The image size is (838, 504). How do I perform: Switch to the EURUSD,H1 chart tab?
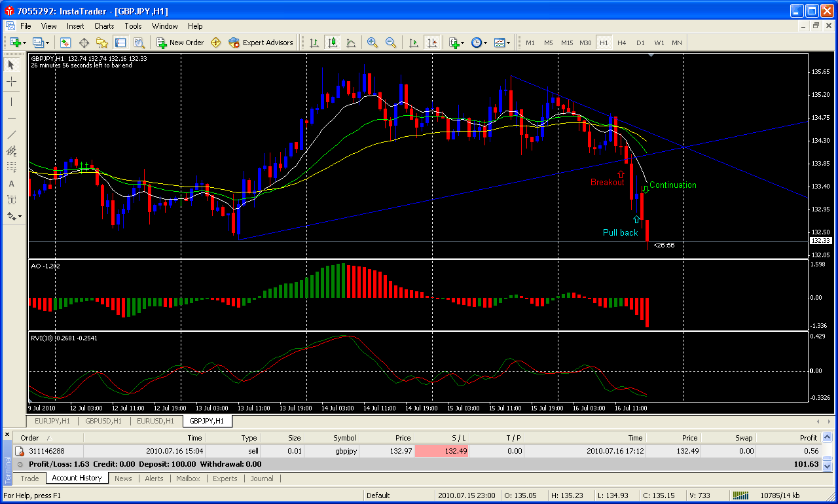pos(155,421)
